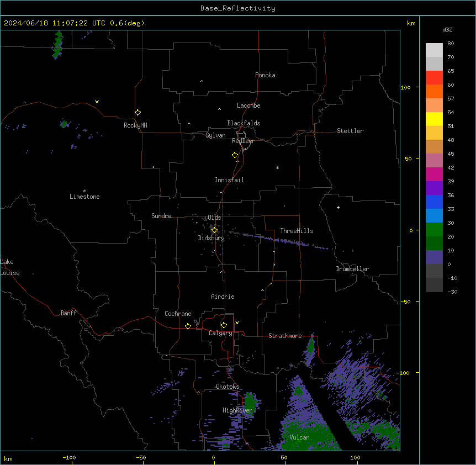Click the red 65-60 dBZ legend swatch
This screenshot has width=476, height=465.
(434, 78)
